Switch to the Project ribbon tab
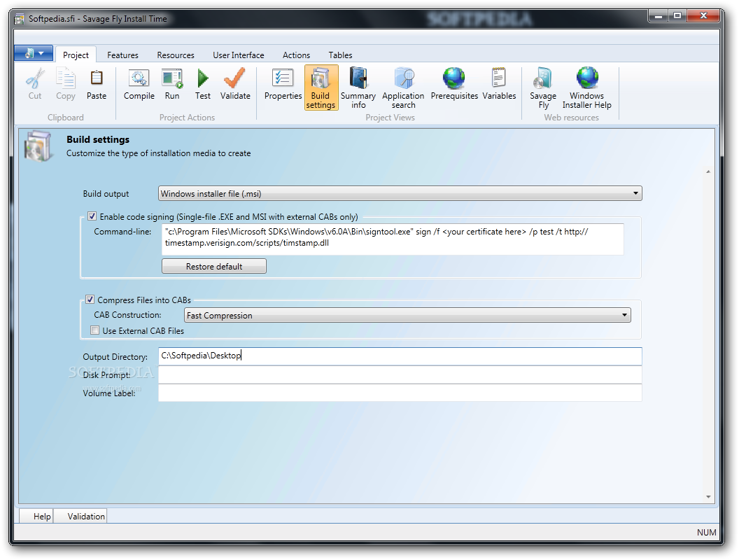This screenshot has height=560, width=739. [76, 55]
